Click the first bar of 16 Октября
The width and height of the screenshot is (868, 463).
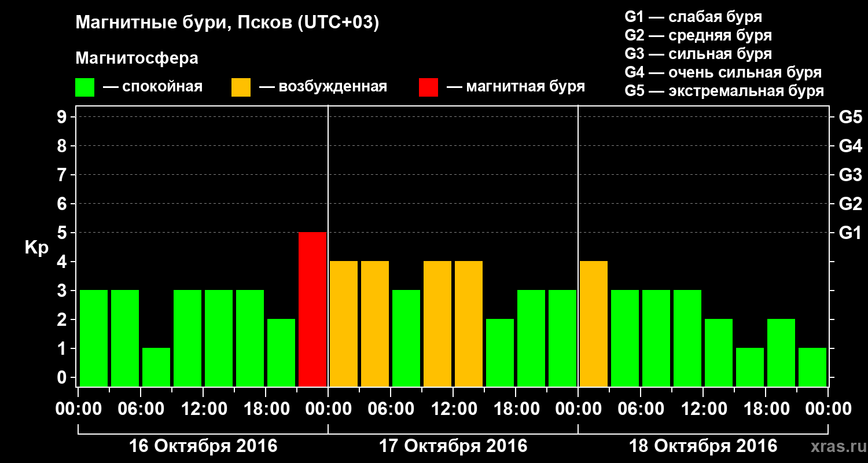coord(94,338)
